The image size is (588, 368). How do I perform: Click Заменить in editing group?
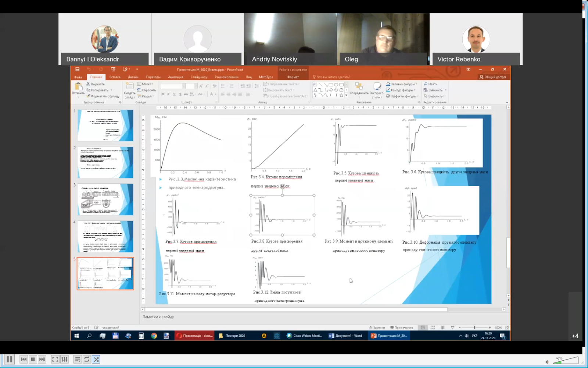435,90
